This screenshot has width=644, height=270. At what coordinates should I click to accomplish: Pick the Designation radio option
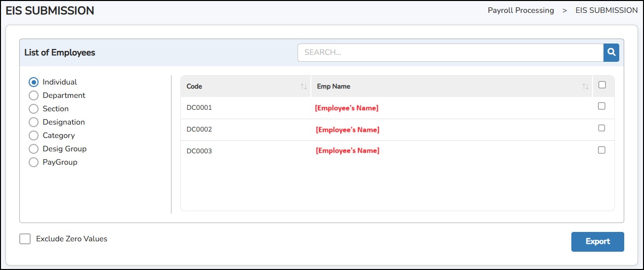click(34, 122)
